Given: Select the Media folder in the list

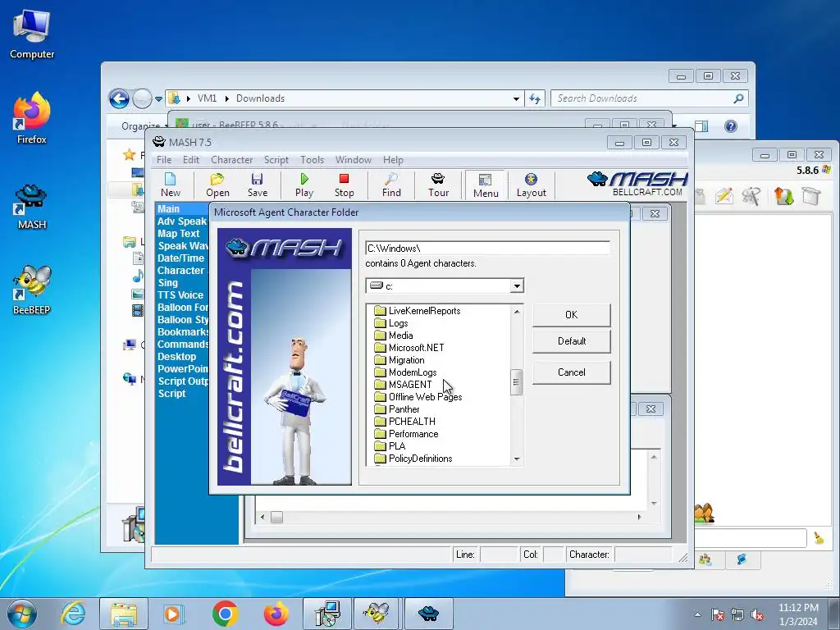Looking at the screenshot, I should (x=400, y=336).
